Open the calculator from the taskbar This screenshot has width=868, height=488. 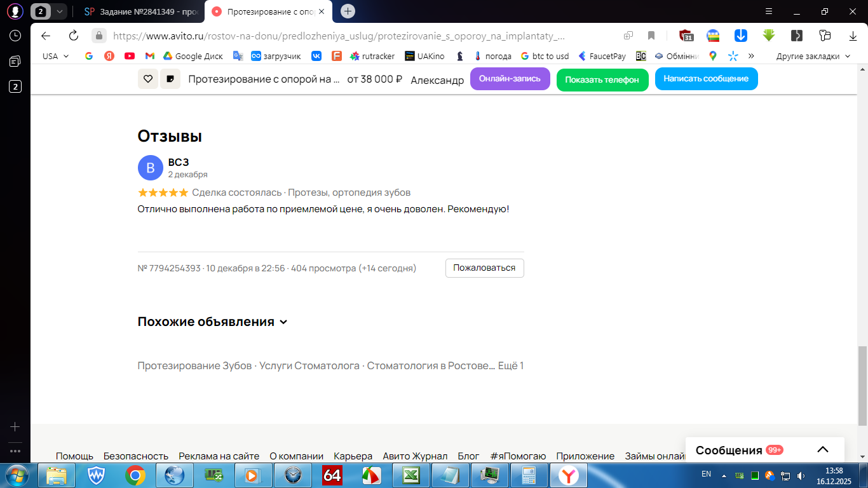click(x=529, y=475)
